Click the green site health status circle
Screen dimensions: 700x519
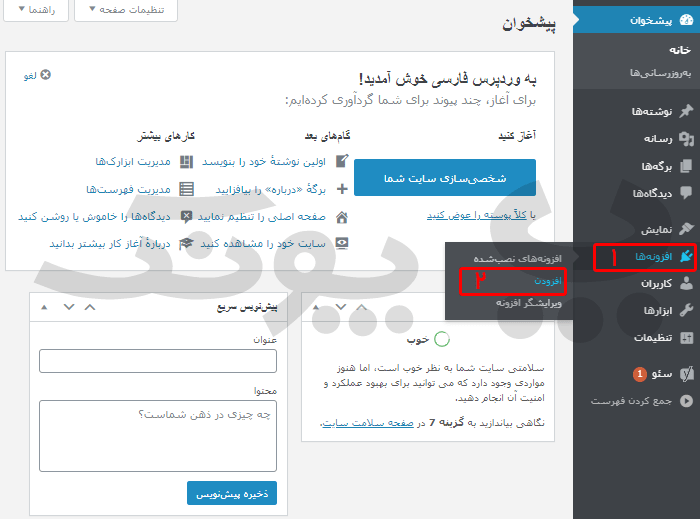[442, 339]
